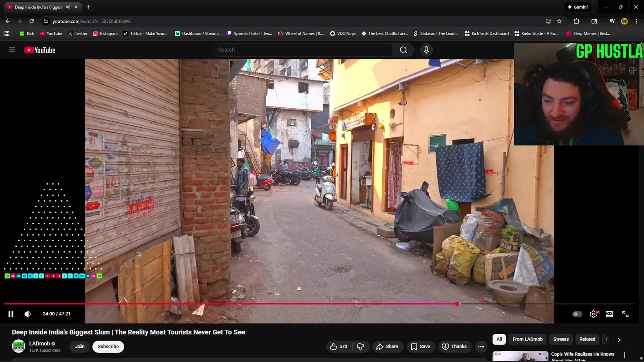Select the Related filter chip

(587, 339)
